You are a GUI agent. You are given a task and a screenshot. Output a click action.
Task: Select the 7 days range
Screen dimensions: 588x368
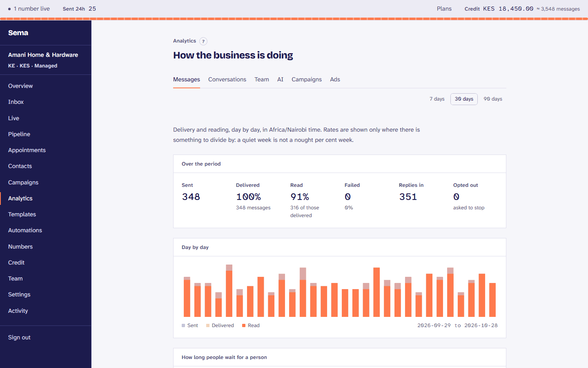point(437,99)
